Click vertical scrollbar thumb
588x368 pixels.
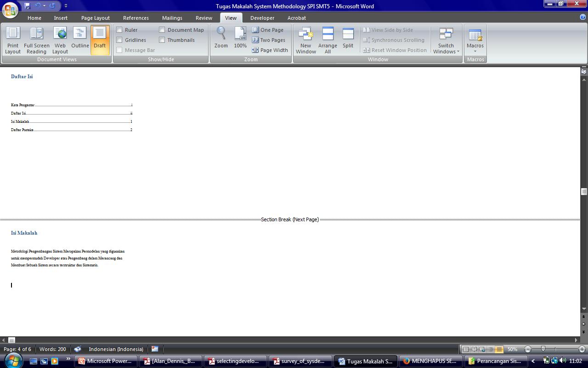(584, 192)
